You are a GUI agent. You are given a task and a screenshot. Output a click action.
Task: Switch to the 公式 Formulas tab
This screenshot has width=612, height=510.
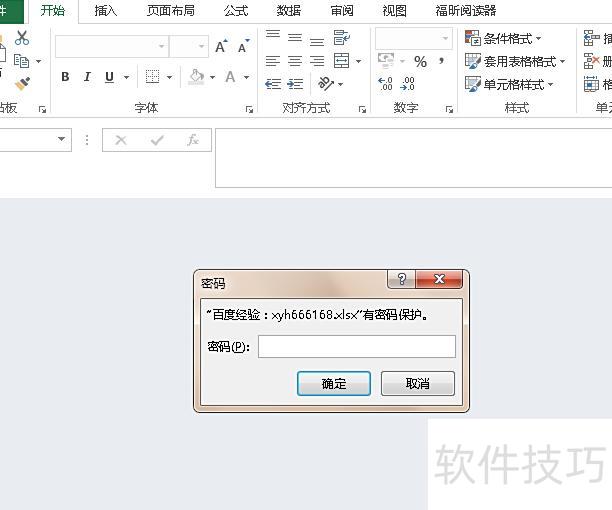(236, 11)
